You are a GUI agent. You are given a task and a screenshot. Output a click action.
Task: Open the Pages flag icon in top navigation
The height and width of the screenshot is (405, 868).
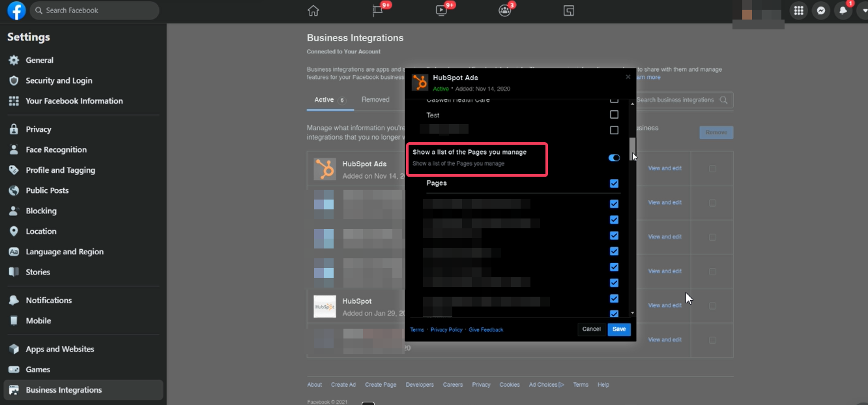click(x=377, y=10)
